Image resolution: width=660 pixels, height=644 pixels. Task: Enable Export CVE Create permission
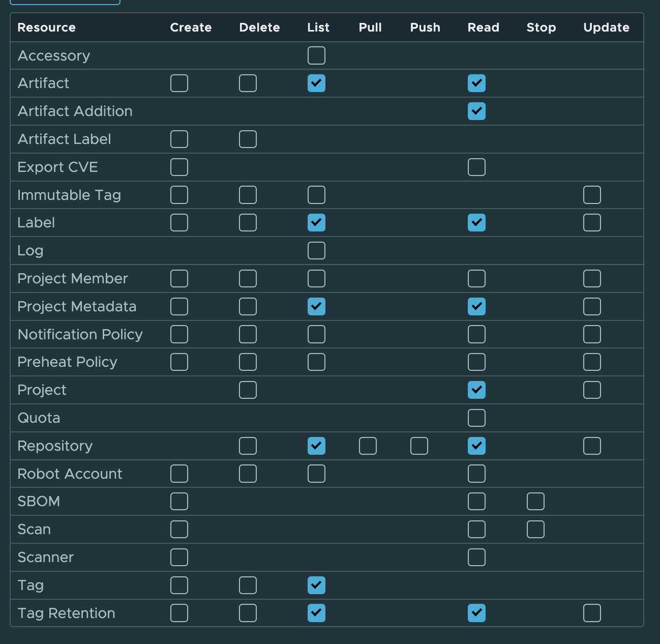[179, 167]
